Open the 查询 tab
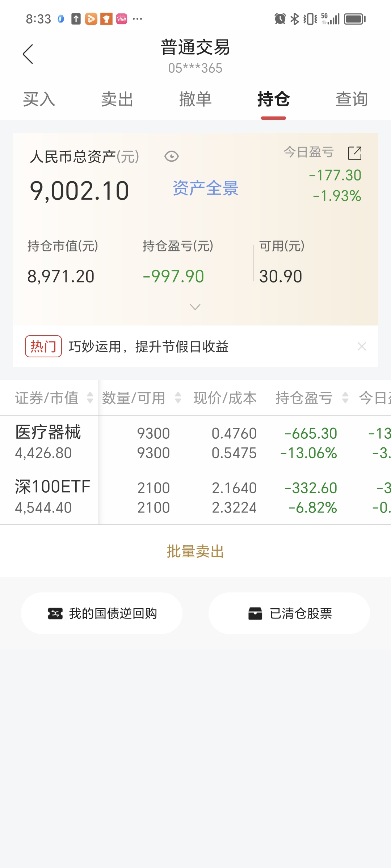The height and width of the screenshot is (868, 391). [352, 99]
